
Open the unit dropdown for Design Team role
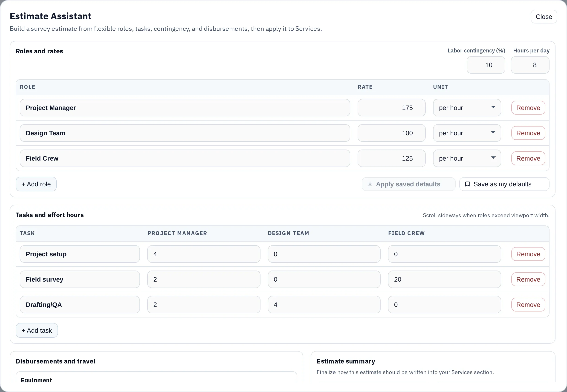point(466,133)
